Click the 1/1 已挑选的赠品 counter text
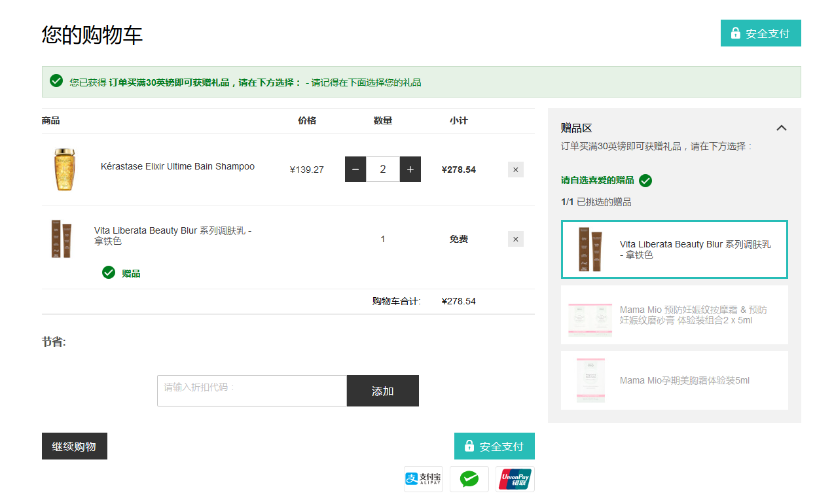Screen dimensions: 815x504 (x=596, y=202)
